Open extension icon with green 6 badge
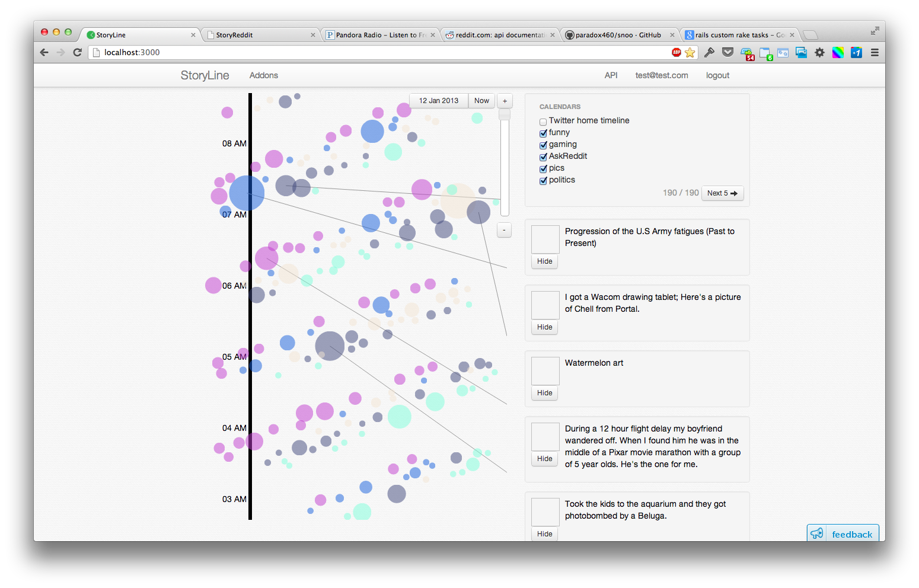Image resolution: width=919 pixels, height=588 pixels. pyautogui.click(x=766, y=53)
